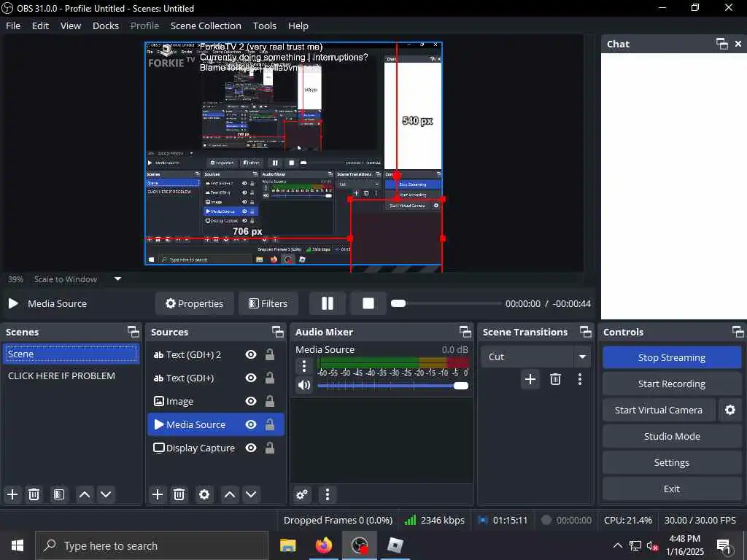Float the Scene Transitions dock
Image resolution: width=747 pixels, height=560 pixels.
[x=586, y=332]
